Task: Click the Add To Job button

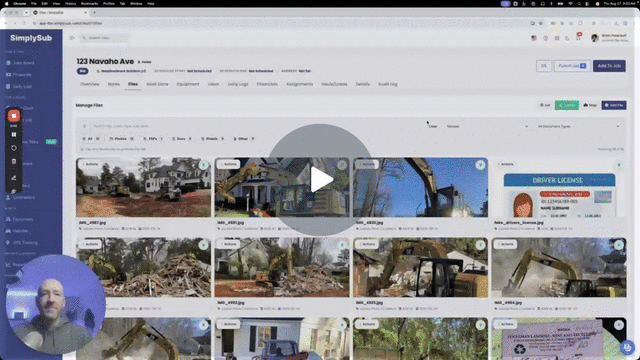Action: pos(609,66)
